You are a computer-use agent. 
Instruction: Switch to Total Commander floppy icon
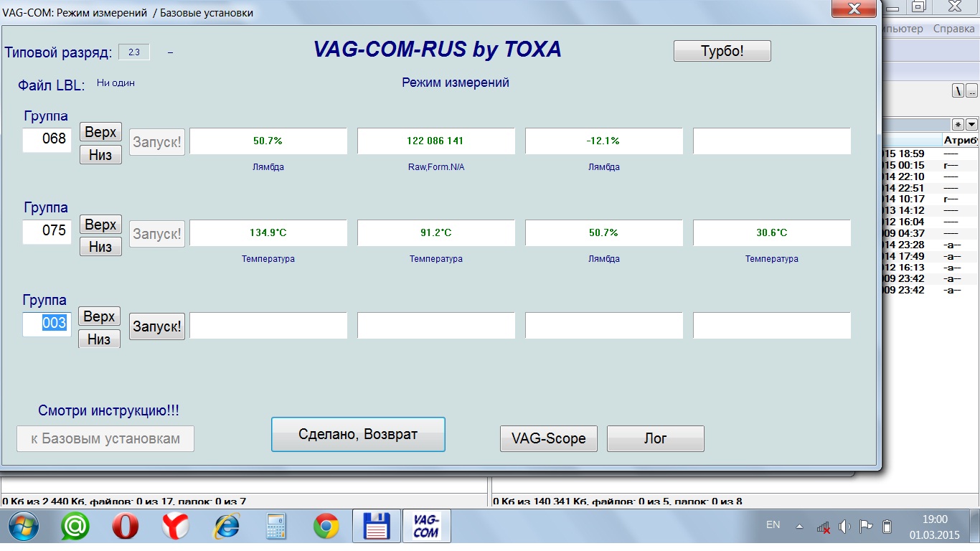(376, 527)
